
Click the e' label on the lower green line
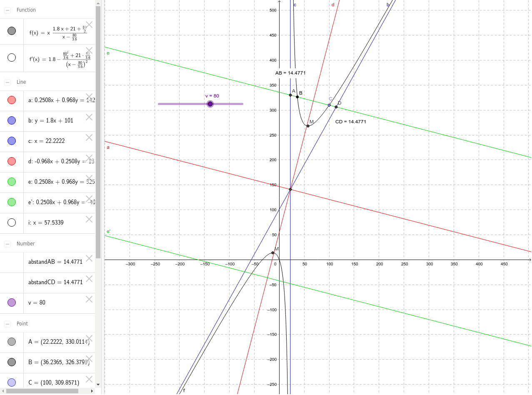(x=108, y=231)
